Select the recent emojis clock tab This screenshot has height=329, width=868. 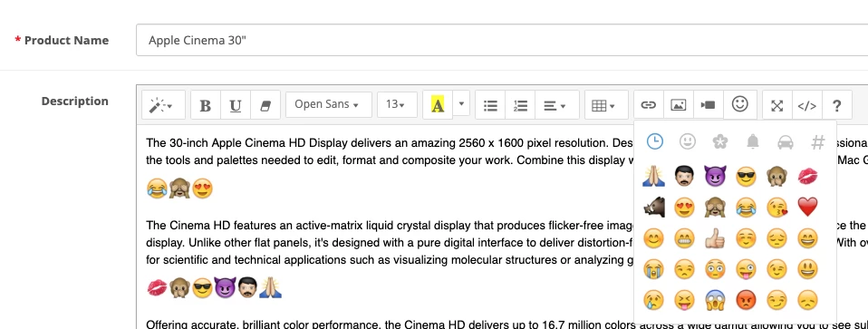(654, 141)
